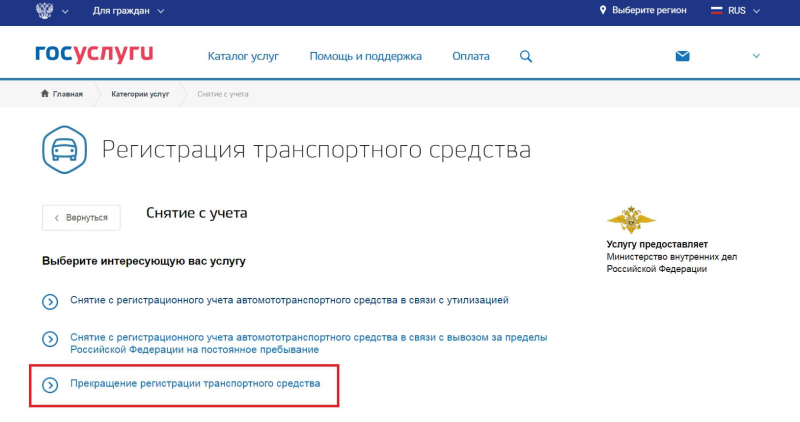Go to Помощь и поддержка
The image size is (800, 422).
pos(365,56)
